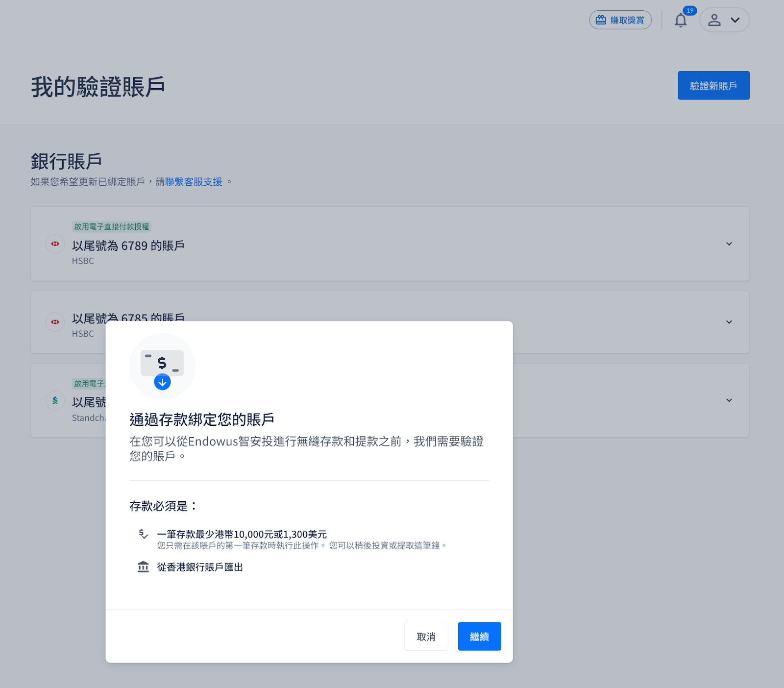Click the 驗證新賬戶 button

[x=713, y=86]
